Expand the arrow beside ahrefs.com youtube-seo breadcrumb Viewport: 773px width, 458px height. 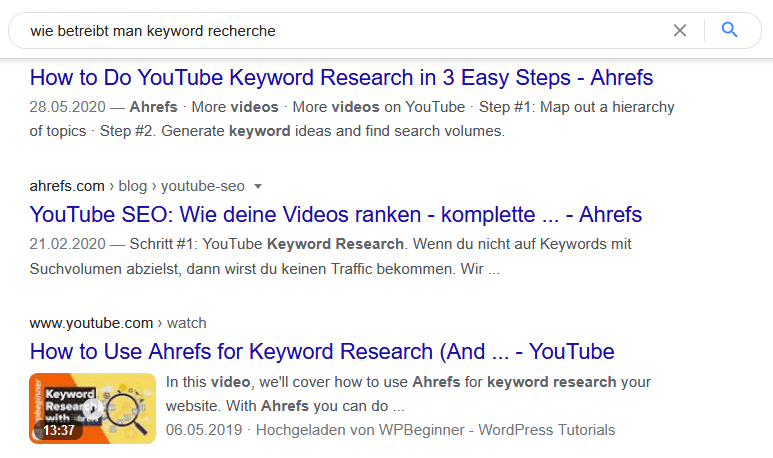pos(258,186)
